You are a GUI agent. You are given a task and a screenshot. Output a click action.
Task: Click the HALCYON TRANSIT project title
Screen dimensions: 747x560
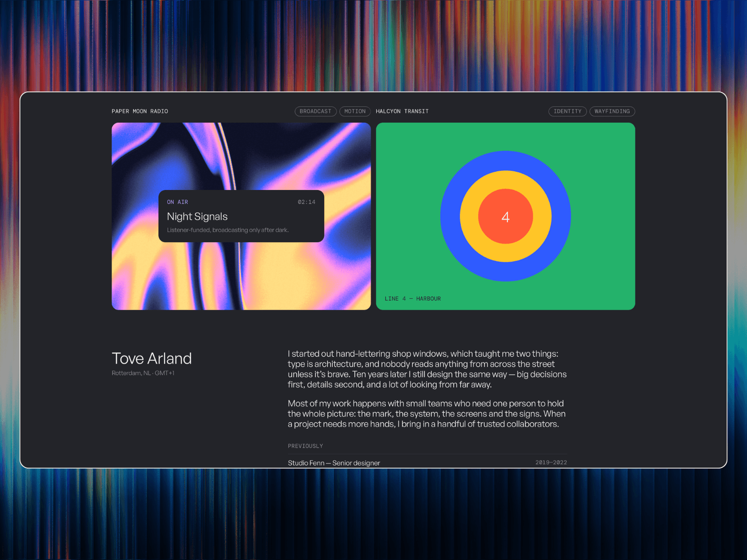click(x=402, y=112)
